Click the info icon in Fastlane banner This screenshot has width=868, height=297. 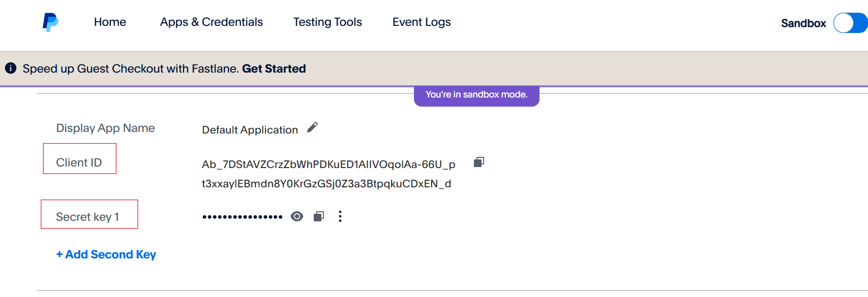11,68
